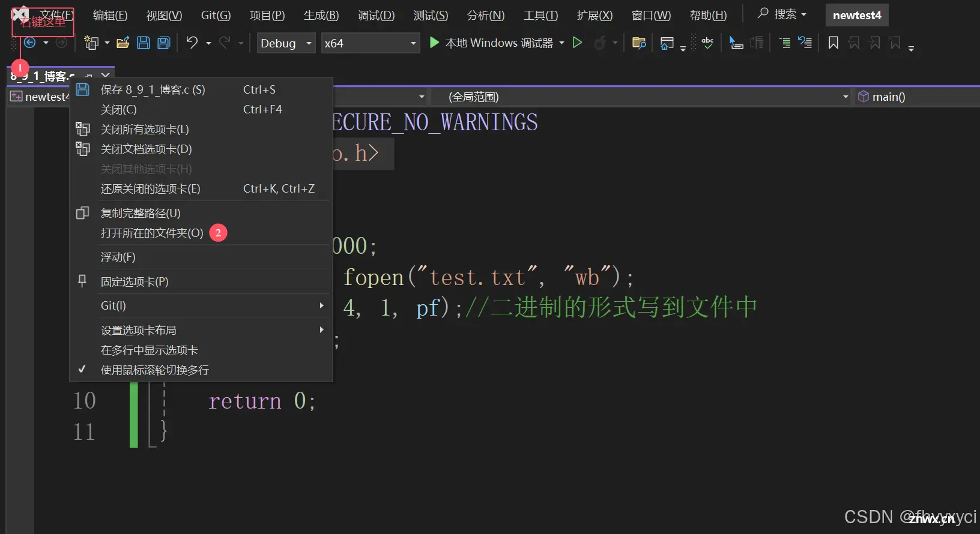
Task: Click the abc spell checker icon
Action: (707, 43)
